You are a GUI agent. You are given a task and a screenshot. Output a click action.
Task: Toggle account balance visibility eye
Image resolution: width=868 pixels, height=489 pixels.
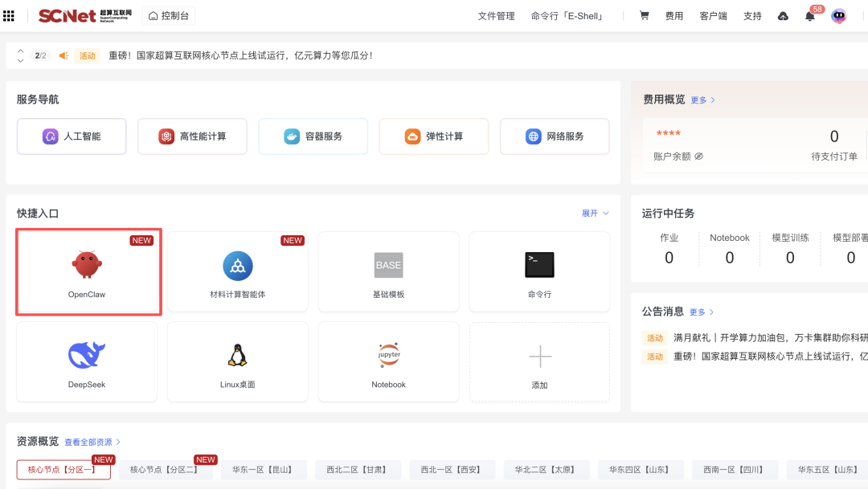coord(699,156)
